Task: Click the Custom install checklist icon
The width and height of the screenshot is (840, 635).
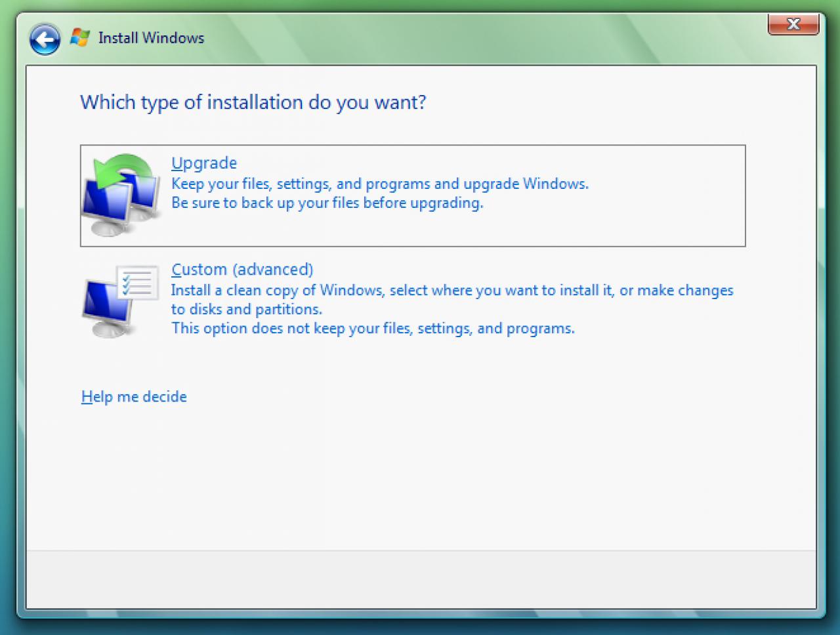Action: pyautogui.click(x=121, y=301)
